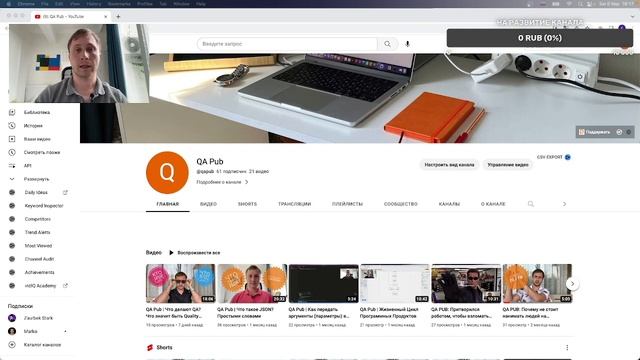Click the Подписки section heading
This screenshot has height=360, width=640.
20,306
